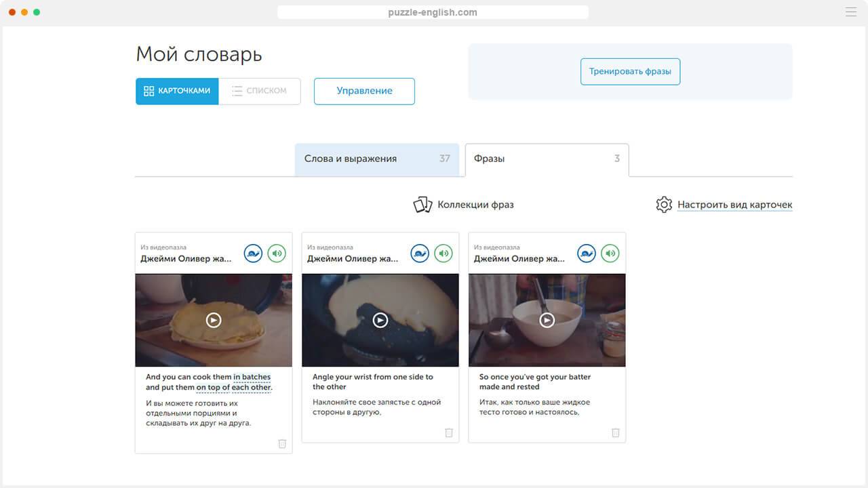The height and width of the screenshot is (488, 868).
Task: Play audio with speaker icon on first card
Action: pyautogui.click(x=277, y=253)
